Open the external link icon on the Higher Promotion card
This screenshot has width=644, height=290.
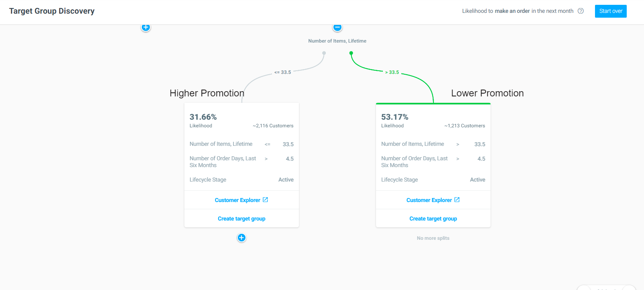[x=265, y=200]
